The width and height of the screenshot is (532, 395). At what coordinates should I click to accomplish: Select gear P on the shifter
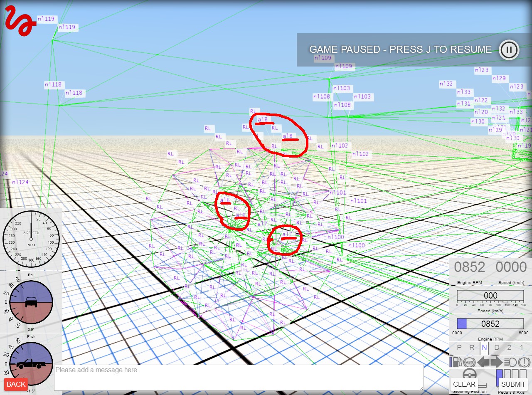(x=459, y=348)
